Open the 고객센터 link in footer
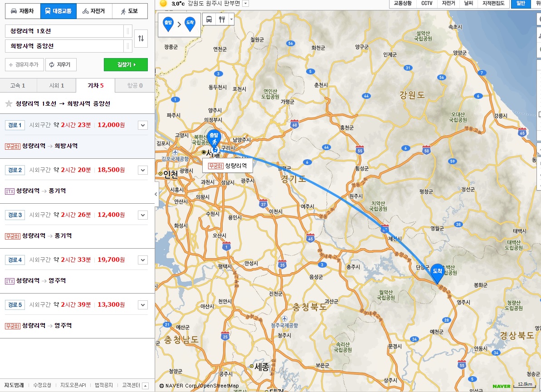 [x=131, y=385]
